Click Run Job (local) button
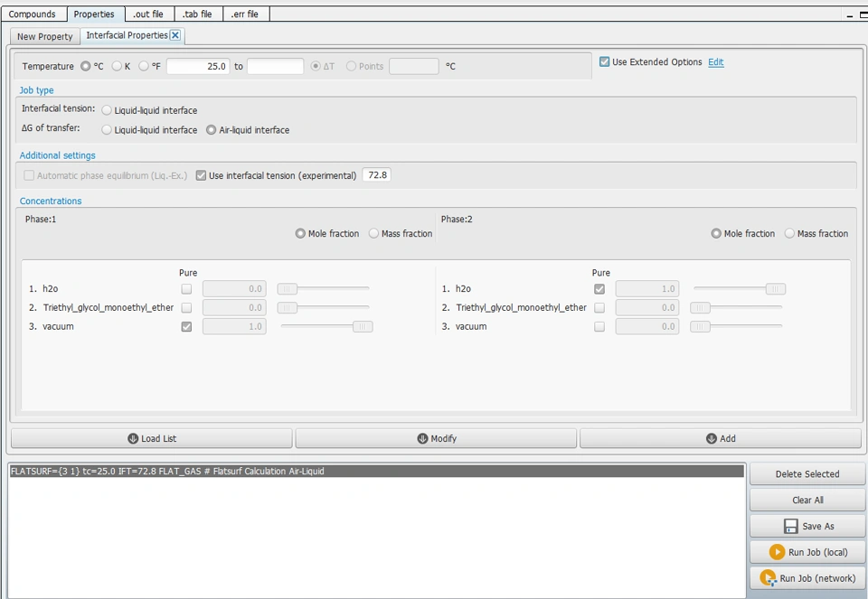The width and height of the screenshot is (868, 599). coord(807,552)
